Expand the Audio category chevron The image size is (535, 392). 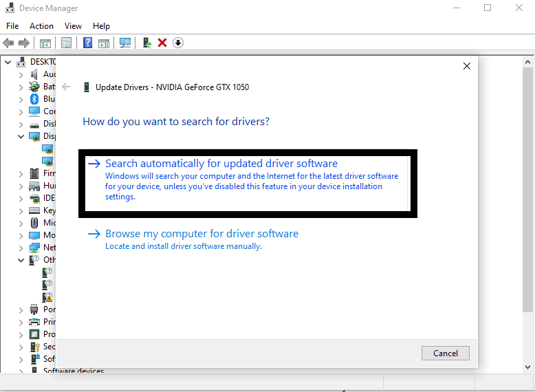21,75
